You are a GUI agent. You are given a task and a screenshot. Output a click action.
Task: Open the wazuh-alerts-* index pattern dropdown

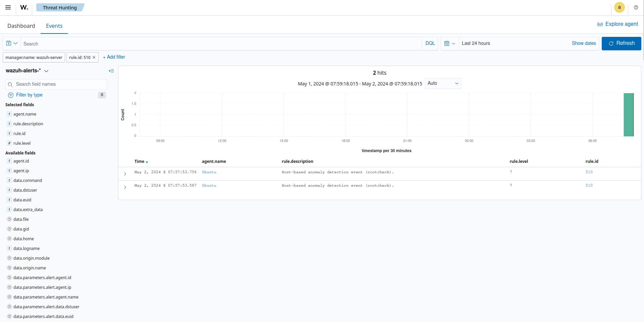[47, 71]
